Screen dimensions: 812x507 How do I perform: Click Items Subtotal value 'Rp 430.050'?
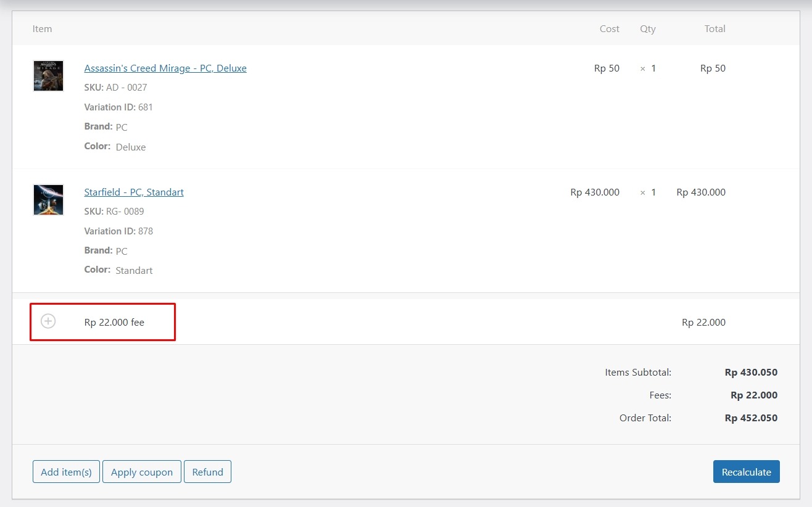pyautogui.click(x=751, y=373)
